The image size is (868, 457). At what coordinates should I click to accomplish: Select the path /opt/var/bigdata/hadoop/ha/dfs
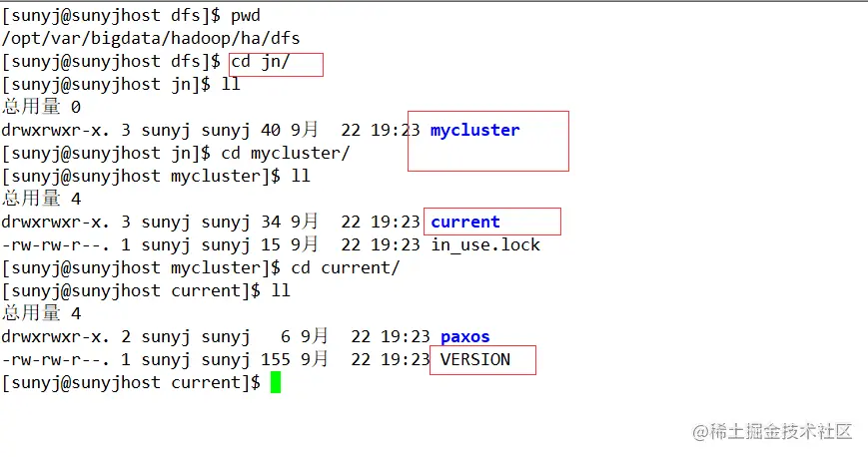pyautogui.click(x=151, y=38)
